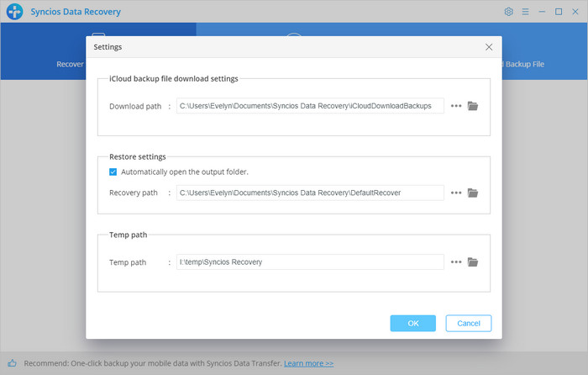
Task: Click the Syncios Data Recovery logo icon
Action: 14,12
